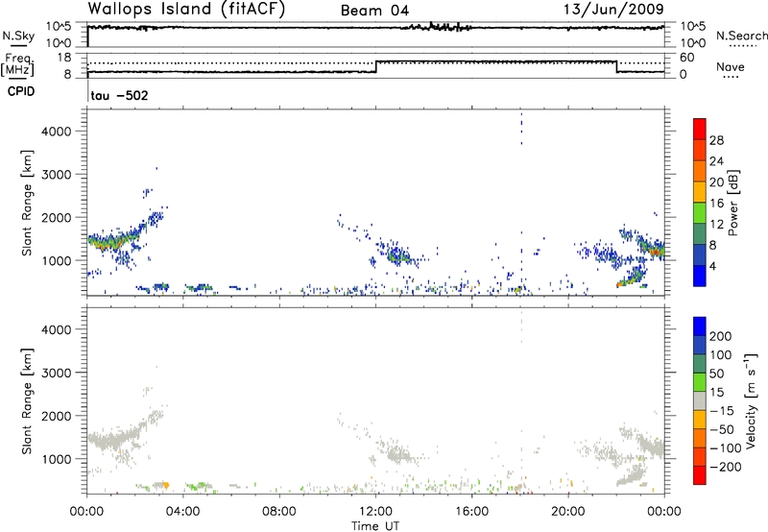This screenshot has width=768, height=532.
Task: Click the 'Nave' legend label
Action: 731,66
